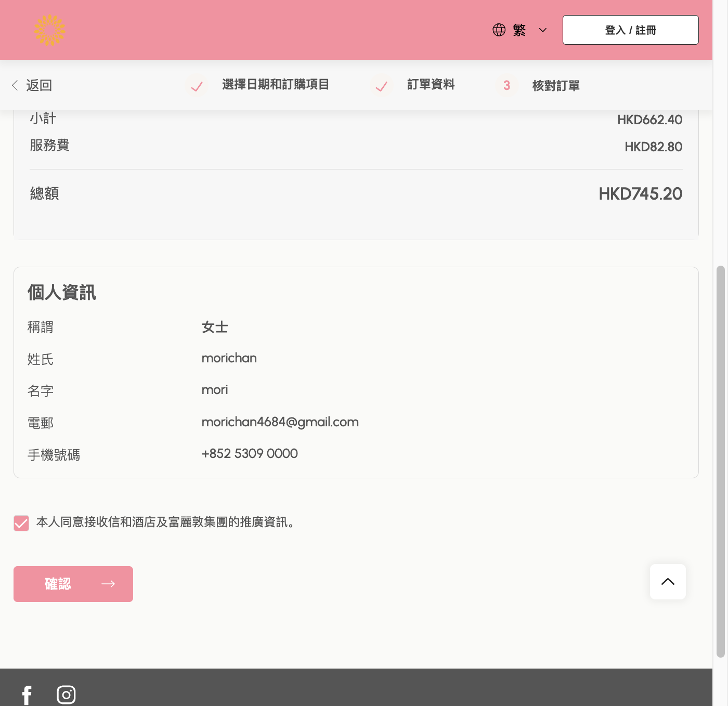Image resolution: width=728 pixels, height=706 pixels.
Task: Click the yellow sunflower hotel logo
Action: click(50, 30)
